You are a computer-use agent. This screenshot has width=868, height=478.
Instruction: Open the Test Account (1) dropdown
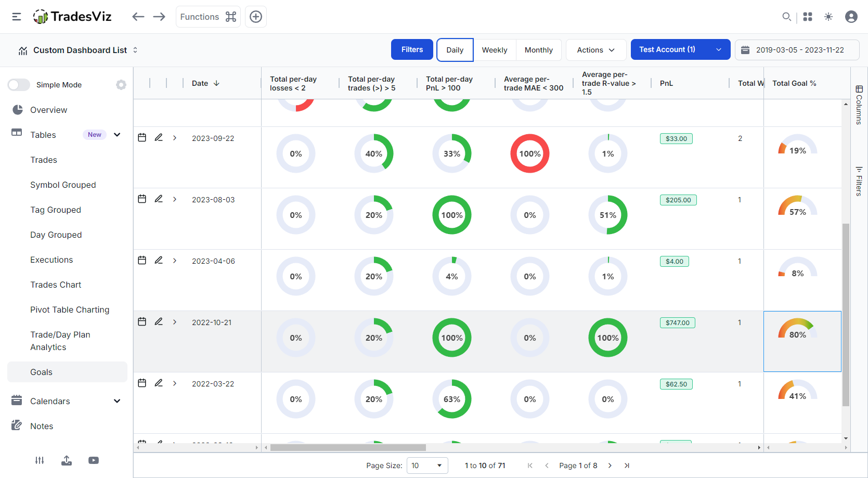[x=680, y=49]
